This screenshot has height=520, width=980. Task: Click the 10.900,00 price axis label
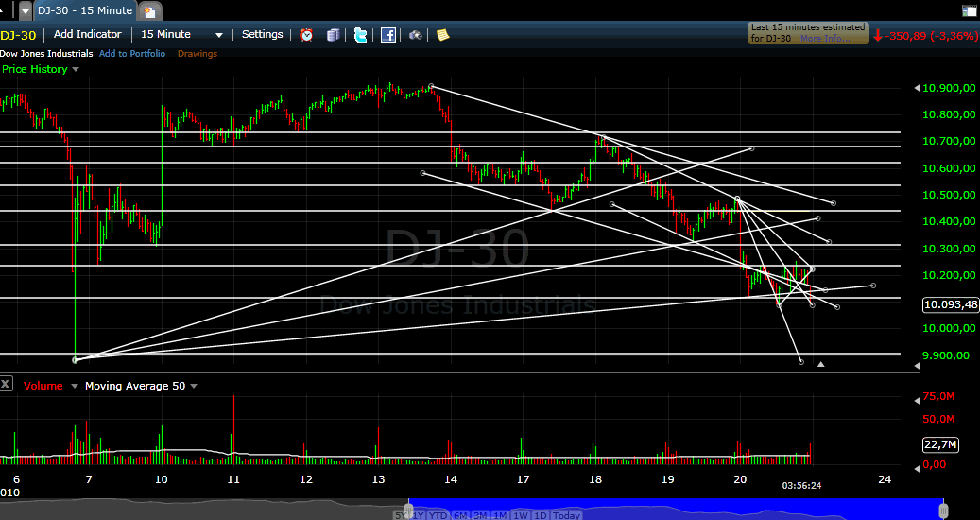(949, 88)
